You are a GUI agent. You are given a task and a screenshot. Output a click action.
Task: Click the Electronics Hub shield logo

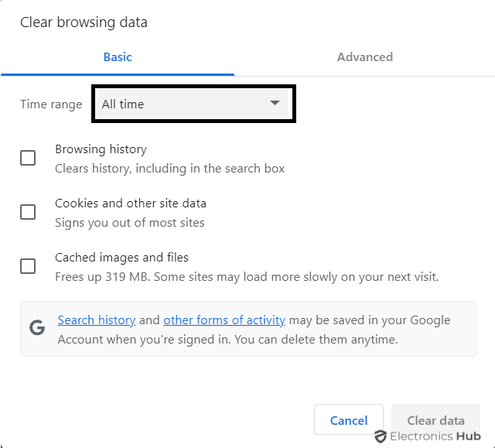click(x=380, y=436)
